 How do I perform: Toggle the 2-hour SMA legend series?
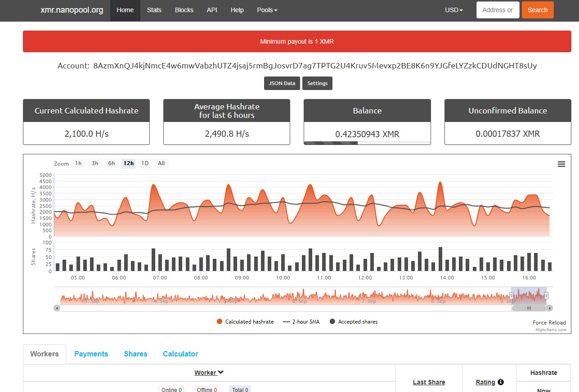tap(301, 322)
